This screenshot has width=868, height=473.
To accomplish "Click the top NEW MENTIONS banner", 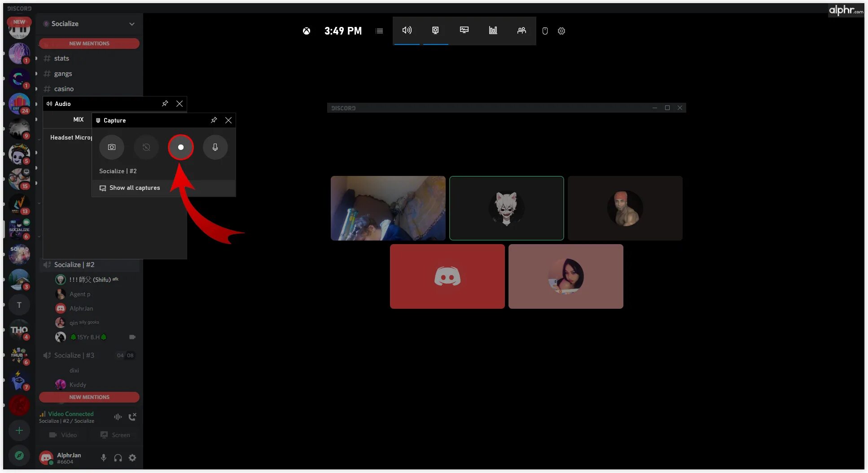I will (x=89, y=44).
